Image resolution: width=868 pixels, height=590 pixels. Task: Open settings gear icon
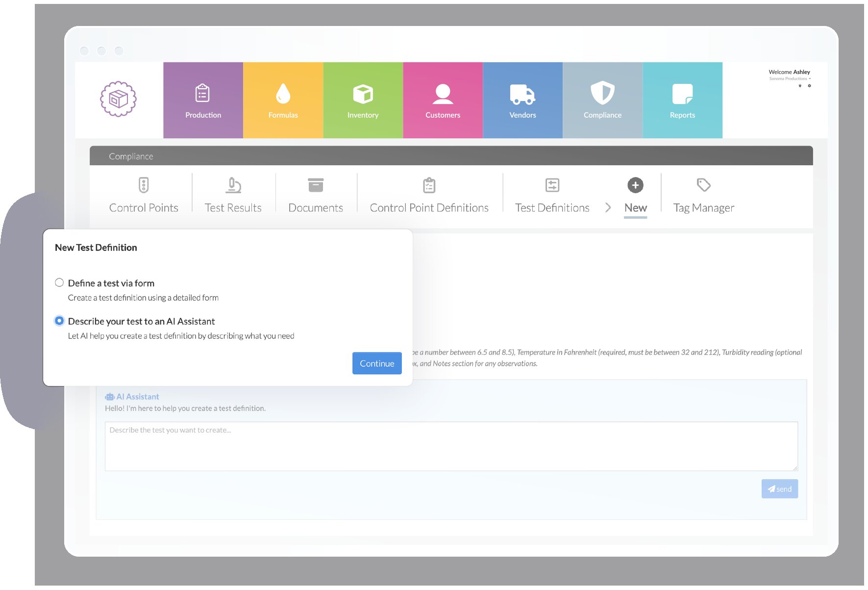pos(809,86)
